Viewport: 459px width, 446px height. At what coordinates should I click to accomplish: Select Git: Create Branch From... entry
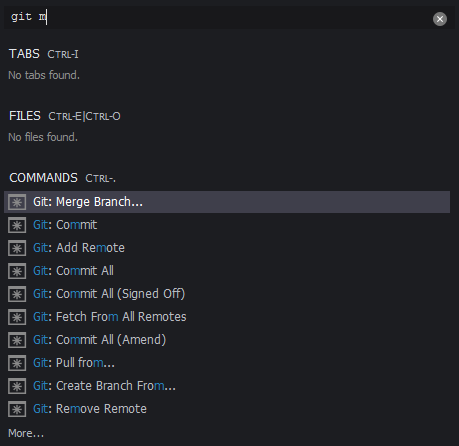(227, 386)
